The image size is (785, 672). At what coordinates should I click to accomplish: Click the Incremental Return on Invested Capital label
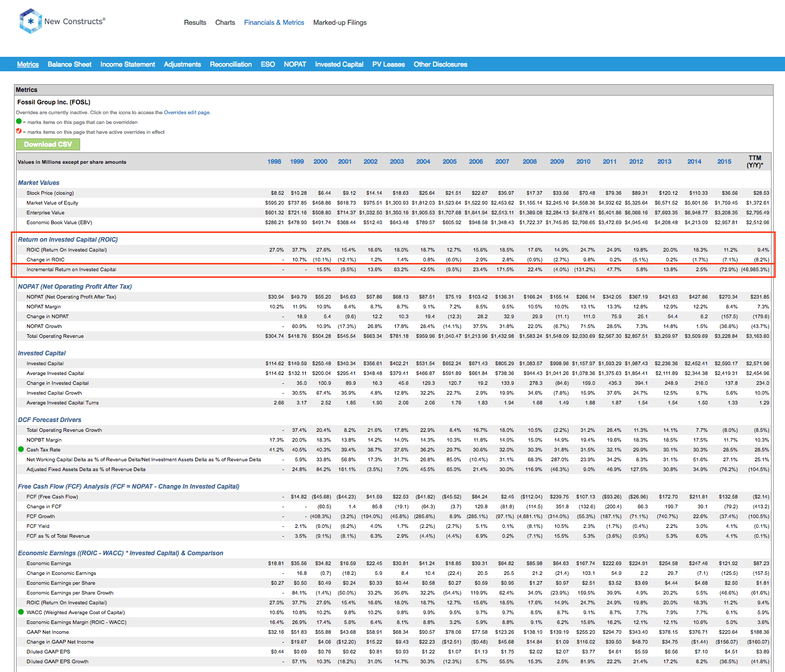pos(71,270)
